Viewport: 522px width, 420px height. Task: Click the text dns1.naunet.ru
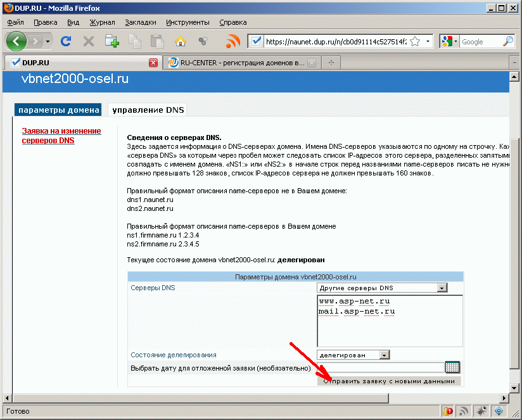pyautogui.click(x=150, y=200)
